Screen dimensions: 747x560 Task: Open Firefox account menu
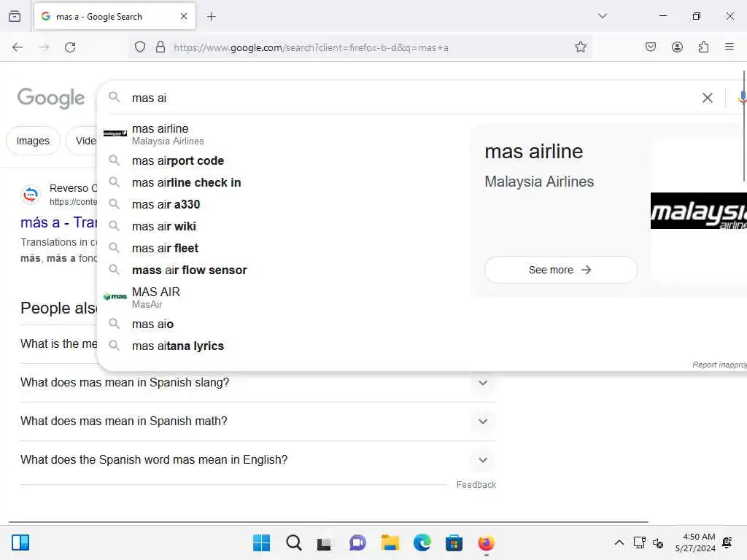tap(677, 47)
